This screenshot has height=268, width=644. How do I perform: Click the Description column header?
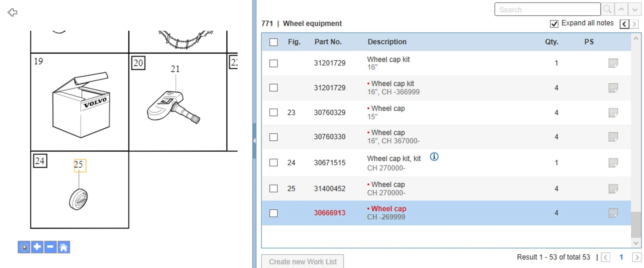pyautogui.click(x=387, y=42)
